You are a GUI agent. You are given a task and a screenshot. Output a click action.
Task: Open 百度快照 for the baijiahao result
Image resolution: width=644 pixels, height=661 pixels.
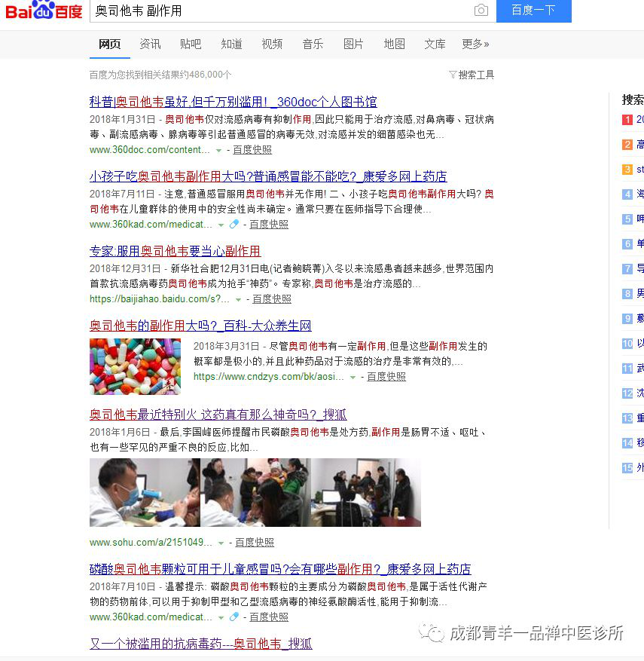(272, 299)
